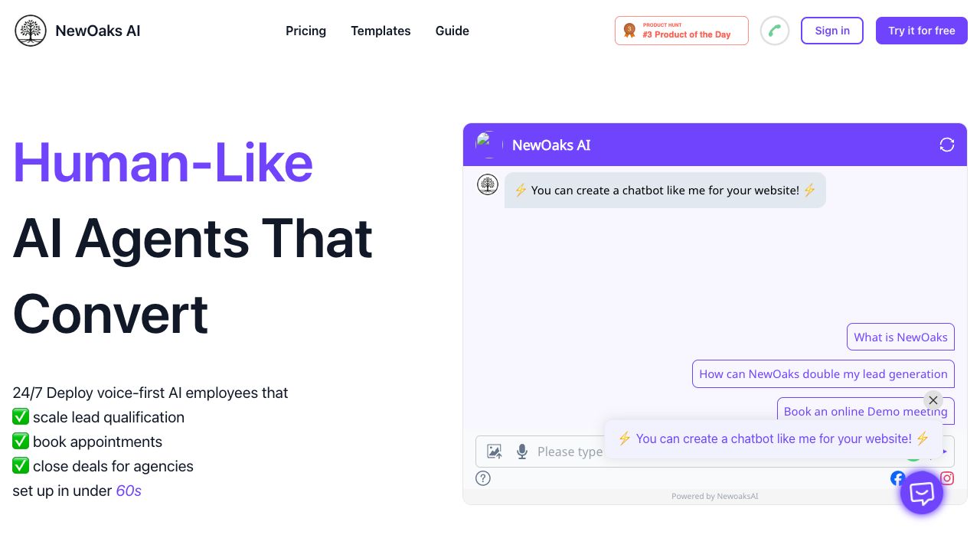The height and width of the screenshot is (551, 980).
Task: Click the "Powered by NewoaksAI" footer link
Action: [x=714, y=497]
